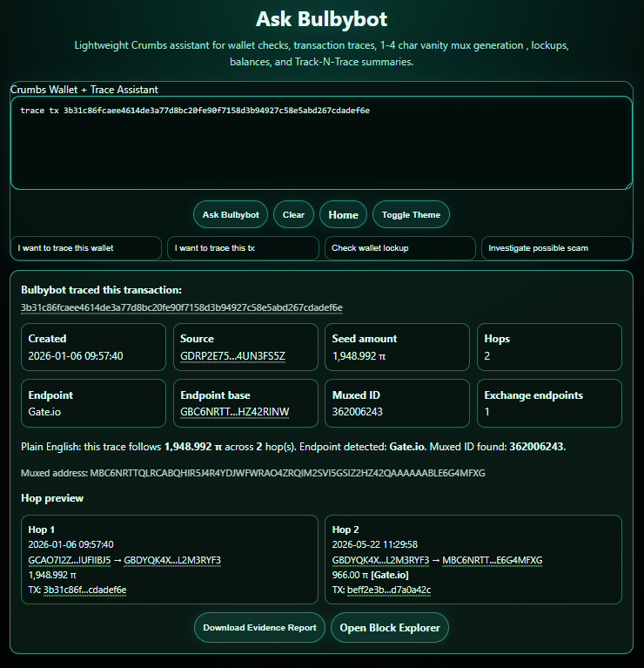The height and width of the screenshot is (668, 644).
Task: Toggle Theme button
Action: tap(411, 215)
